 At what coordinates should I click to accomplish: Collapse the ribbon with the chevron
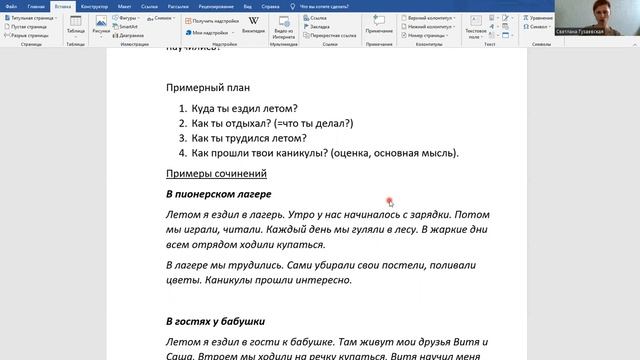635,44
